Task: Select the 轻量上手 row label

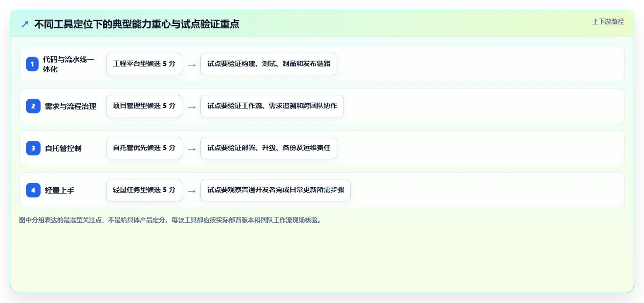Action: (60, 190)
